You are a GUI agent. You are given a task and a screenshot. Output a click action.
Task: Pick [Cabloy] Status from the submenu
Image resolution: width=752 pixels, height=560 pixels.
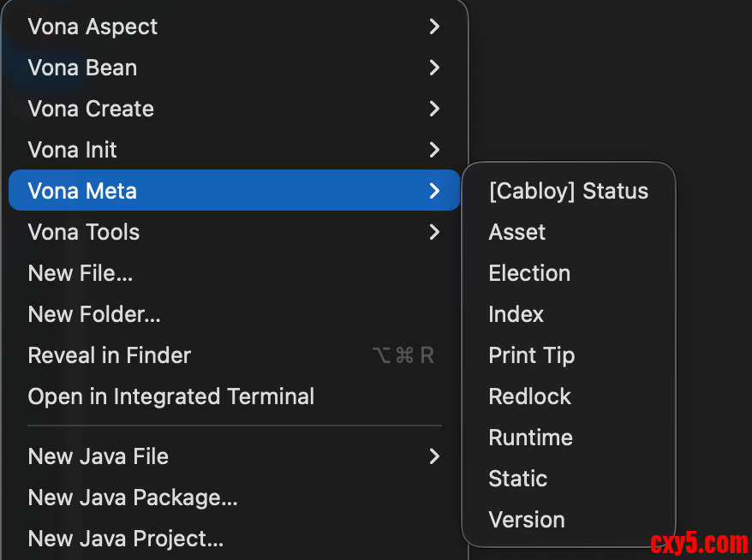pos(568,191)
